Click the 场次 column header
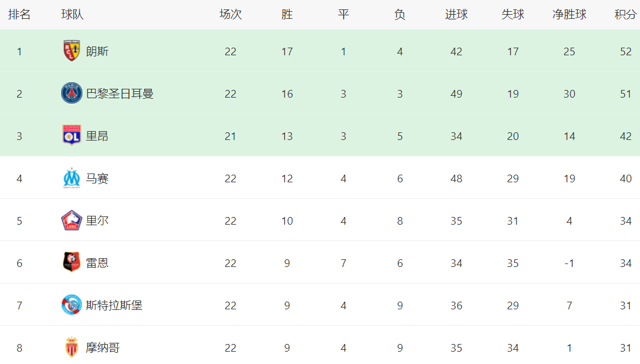Viewport: 640px width, 364px height. 230,15
